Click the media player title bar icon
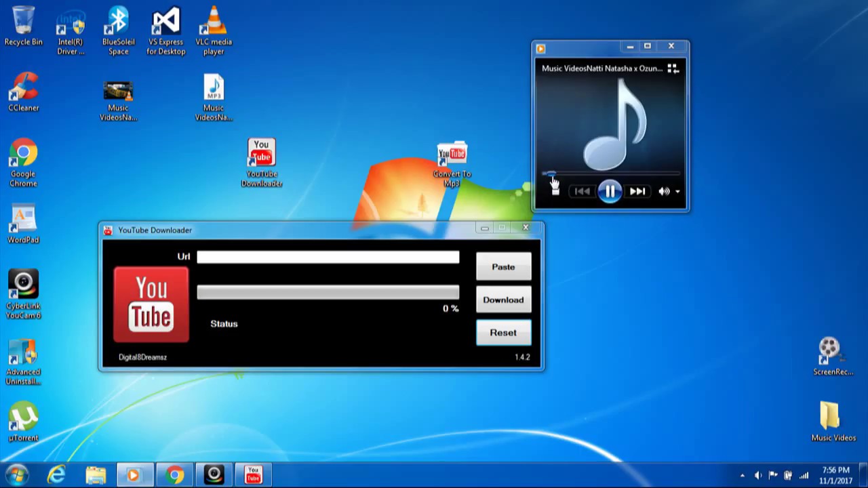Viewport: 868px width, 488px height. [540, 48]
